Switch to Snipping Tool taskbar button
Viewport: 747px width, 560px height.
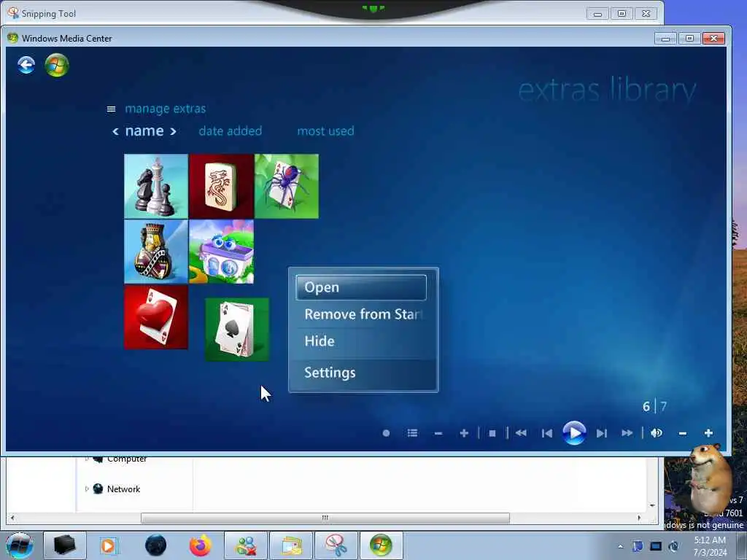[336, 545]
